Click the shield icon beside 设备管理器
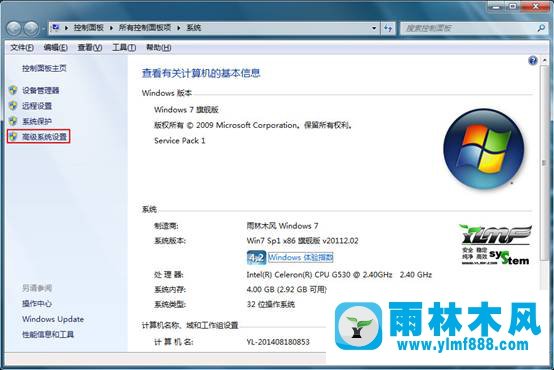 [13, 90]
